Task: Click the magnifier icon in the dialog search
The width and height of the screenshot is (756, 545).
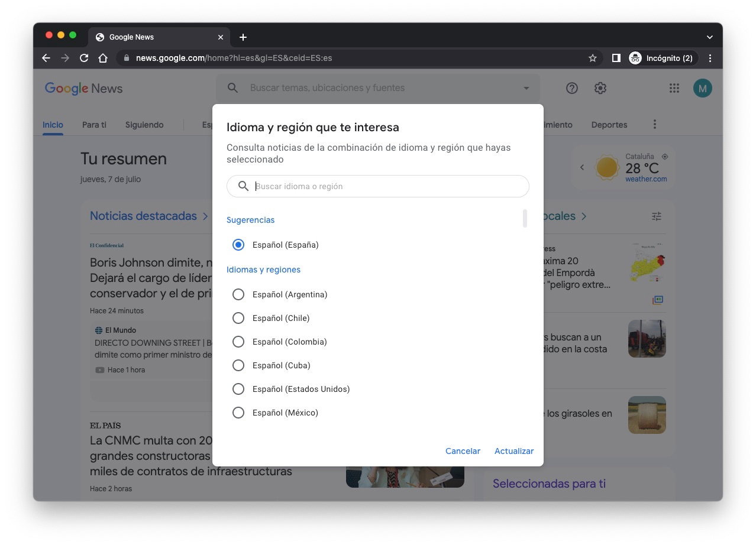Action: coord(243,186)
